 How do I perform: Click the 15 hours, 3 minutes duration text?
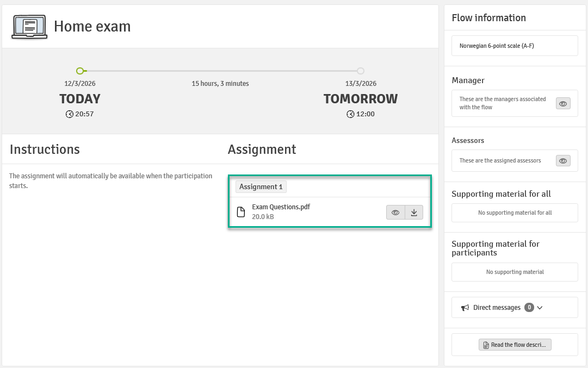pos(220,84)
